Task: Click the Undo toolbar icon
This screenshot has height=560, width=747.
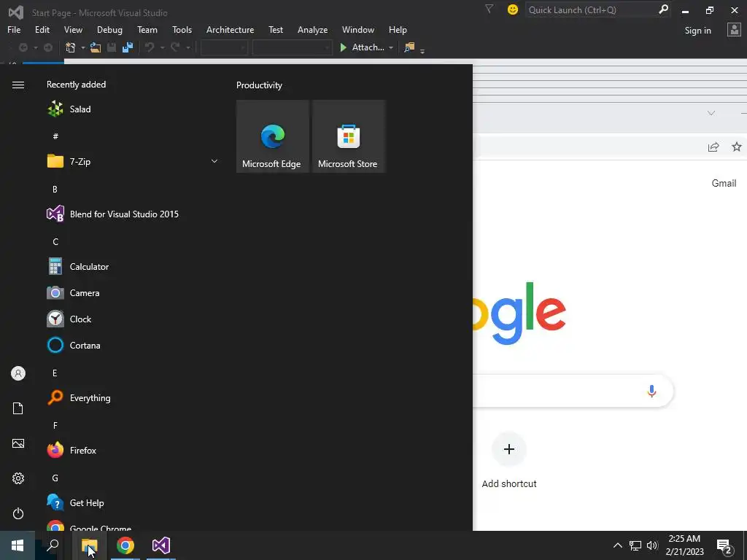Action: coord(150,47)
